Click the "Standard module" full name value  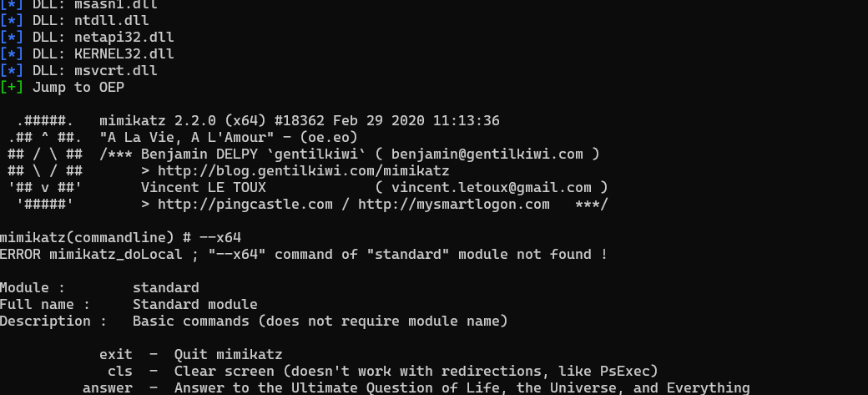point(194,305)
